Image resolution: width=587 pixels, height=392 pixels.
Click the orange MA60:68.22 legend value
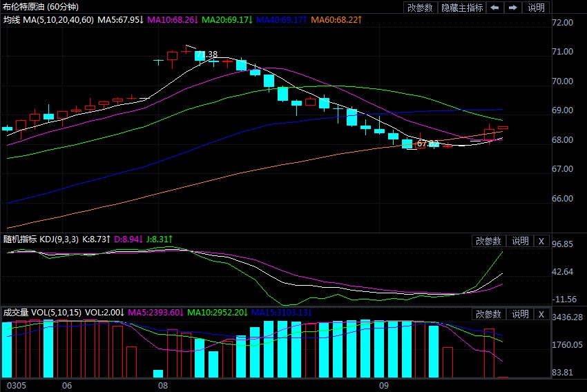334,20
